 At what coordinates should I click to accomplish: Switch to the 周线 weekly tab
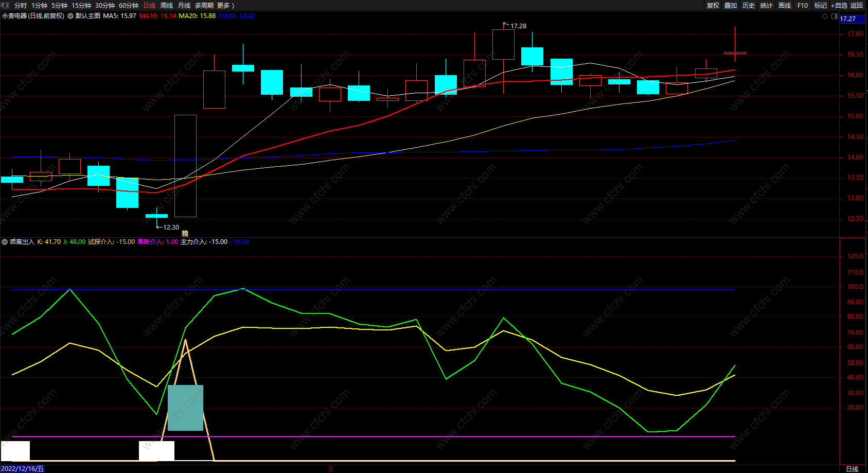click(167, 6)
